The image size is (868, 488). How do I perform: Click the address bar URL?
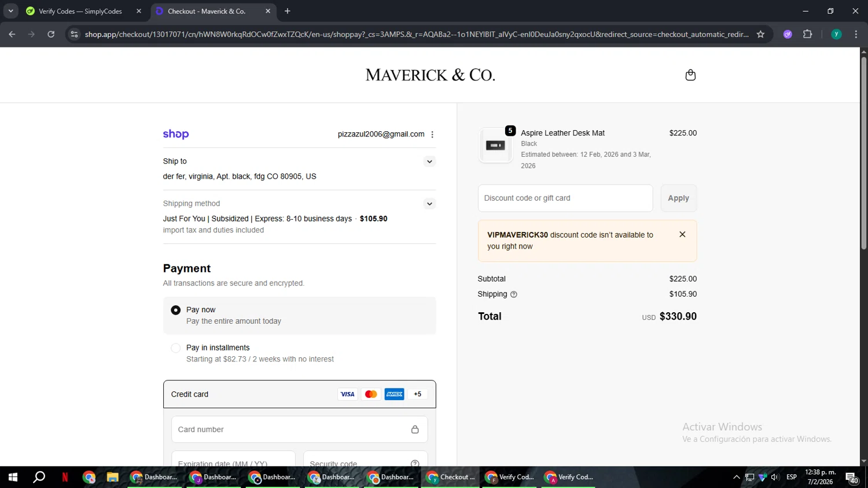point(417,34)
